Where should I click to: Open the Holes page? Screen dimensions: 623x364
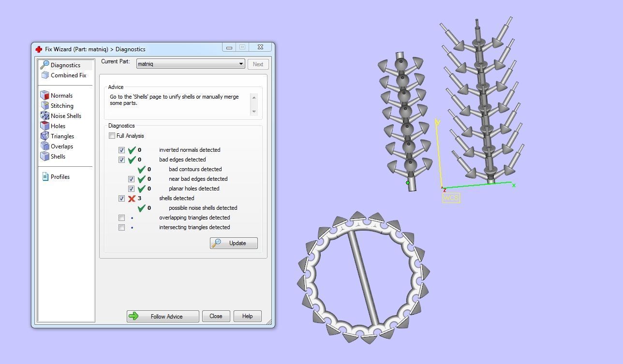(x=58, y=126)
